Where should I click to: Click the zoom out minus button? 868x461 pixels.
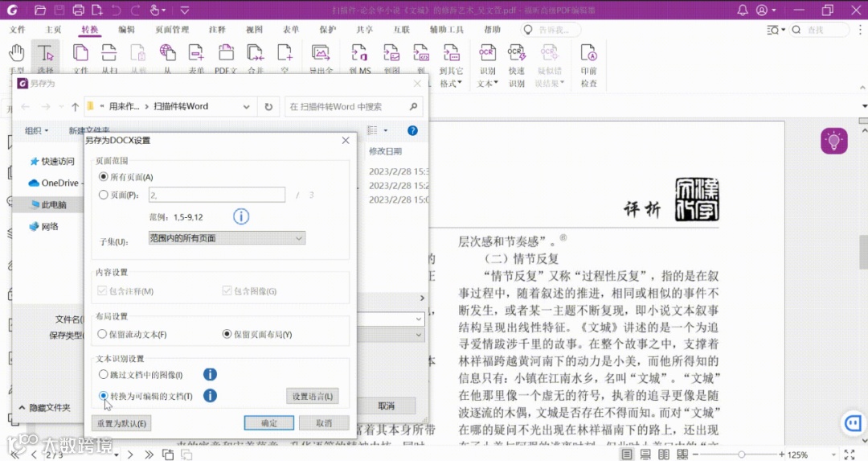click(x=696, y=455)
